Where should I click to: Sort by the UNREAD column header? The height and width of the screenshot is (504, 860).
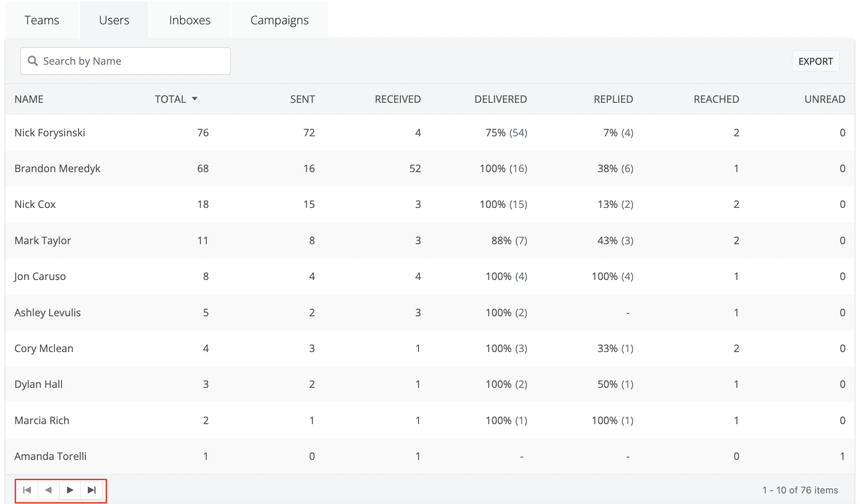pos(824,99)
